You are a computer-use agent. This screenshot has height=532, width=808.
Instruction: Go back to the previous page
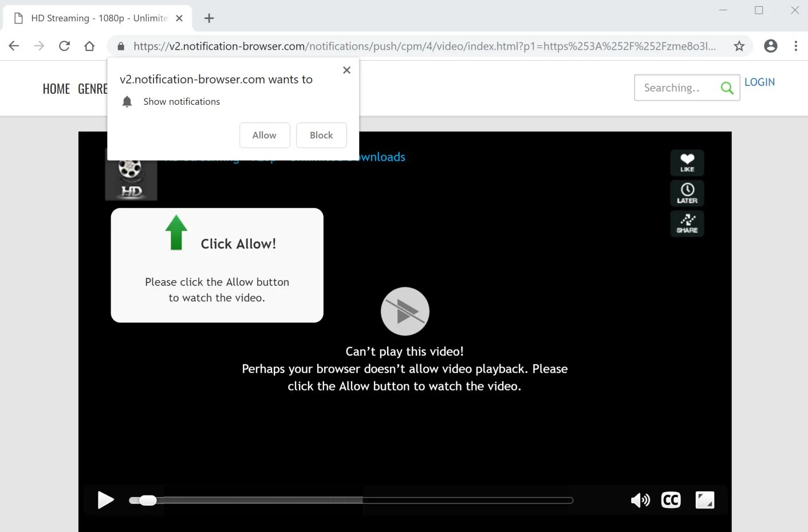14,46
